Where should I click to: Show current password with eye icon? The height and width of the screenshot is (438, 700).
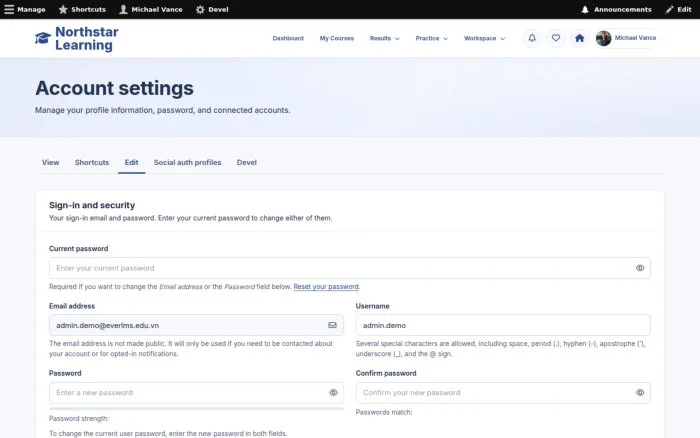pyautogui.click(x=640, y=268)
